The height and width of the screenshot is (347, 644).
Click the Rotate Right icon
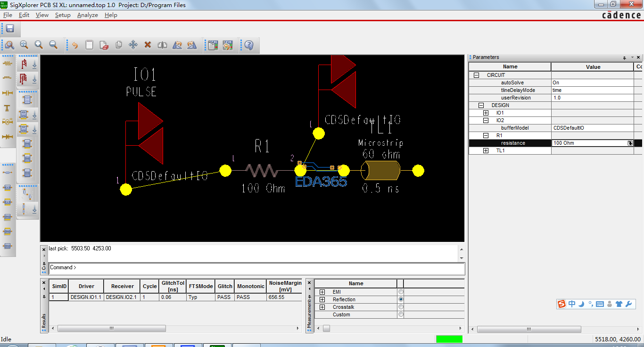click(191, 45)
